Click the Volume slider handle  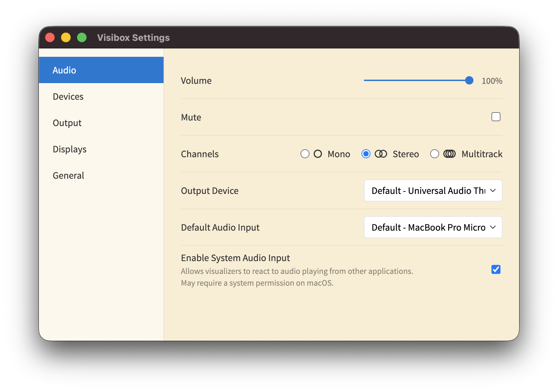pos(469,80)
